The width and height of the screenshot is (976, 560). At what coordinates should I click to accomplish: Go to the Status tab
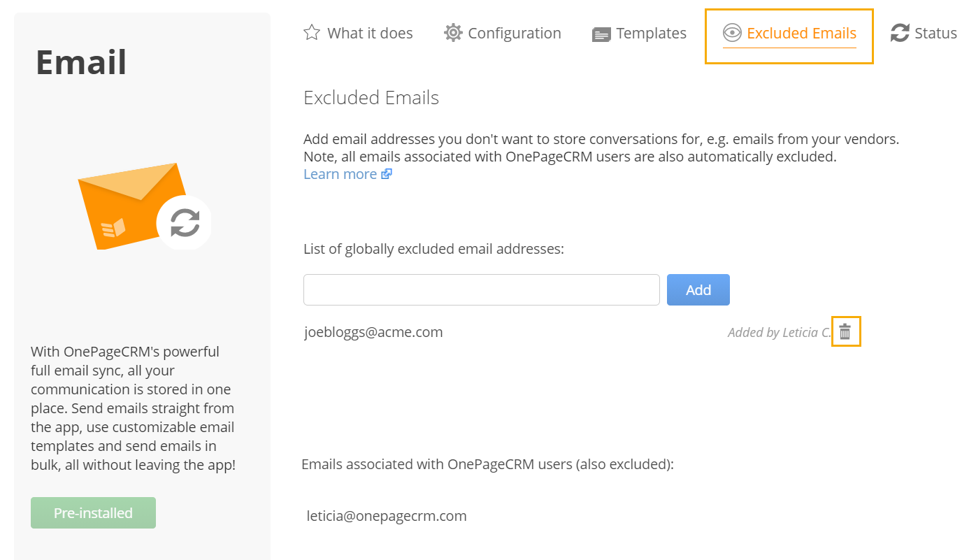click(935, 33)
